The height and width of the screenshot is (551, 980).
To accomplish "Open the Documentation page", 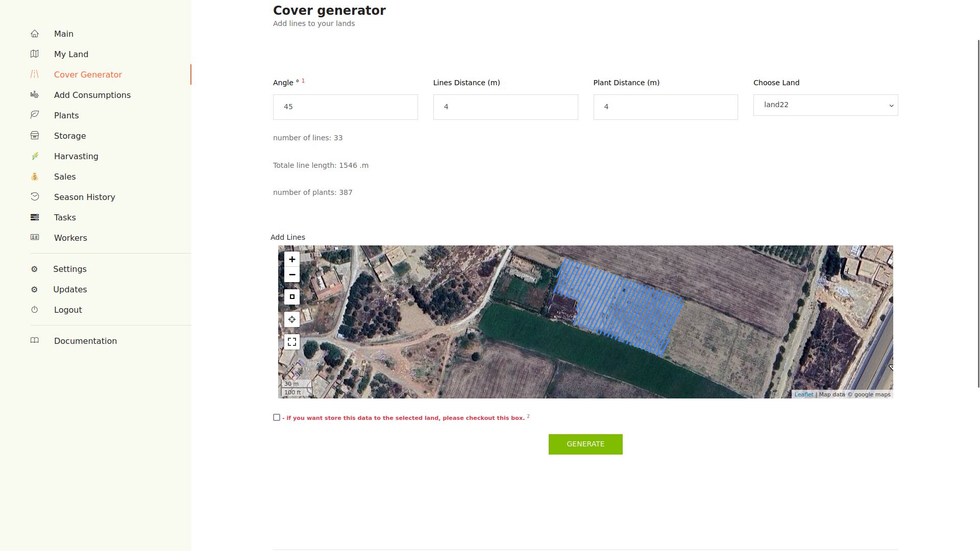I will click(x=85, y=341).
